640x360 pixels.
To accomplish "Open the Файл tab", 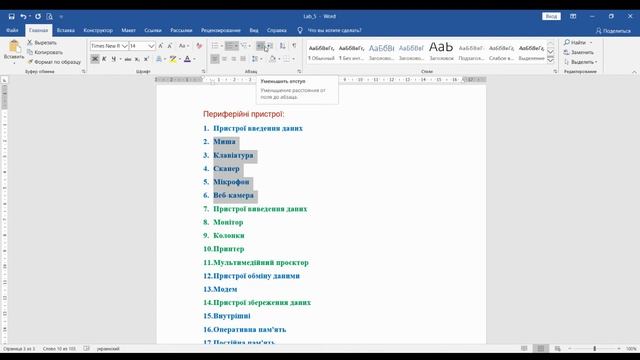I will (12, 30).
